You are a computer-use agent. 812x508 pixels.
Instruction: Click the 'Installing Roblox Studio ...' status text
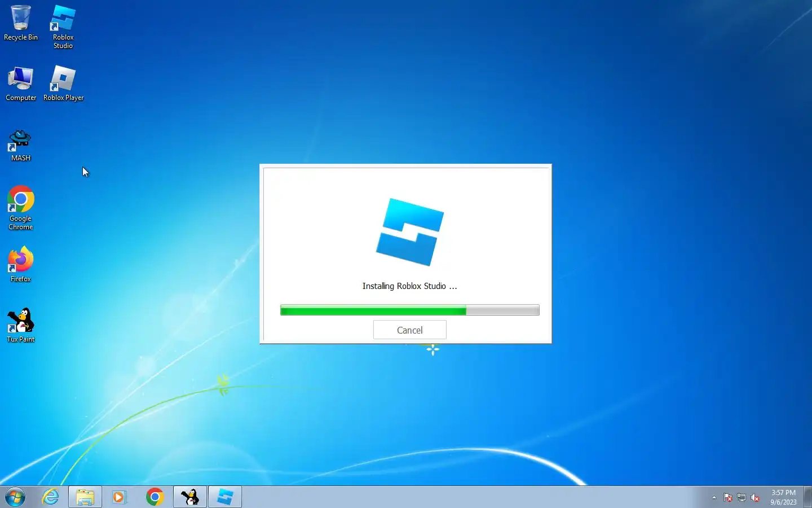tap(409, 286)
